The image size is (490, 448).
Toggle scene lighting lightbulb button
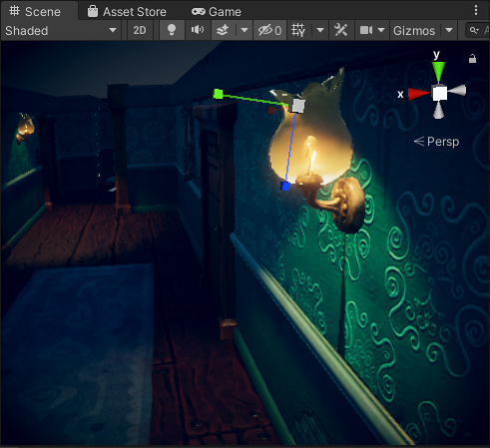point(172,31)
